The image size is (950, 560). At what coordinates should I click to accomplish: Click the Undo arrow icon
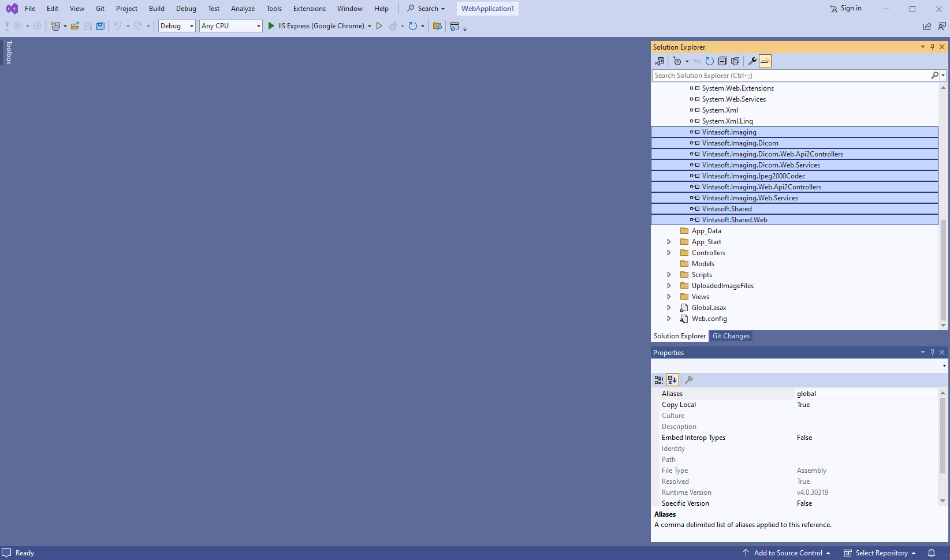point(118,26)
